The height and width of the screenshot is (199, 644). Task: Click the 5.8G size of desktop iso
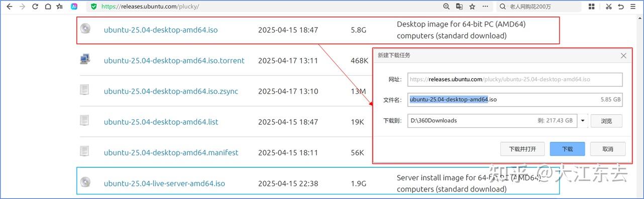(359, 30)
